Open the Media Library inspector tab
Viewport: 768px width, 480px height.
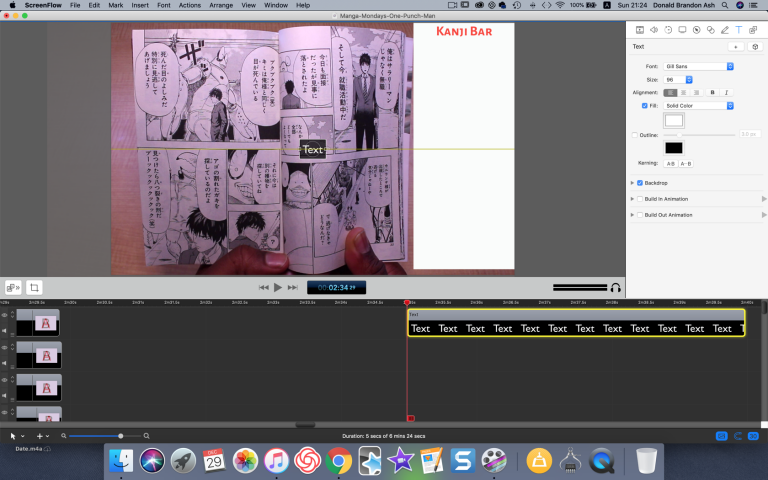coord(753,30)
